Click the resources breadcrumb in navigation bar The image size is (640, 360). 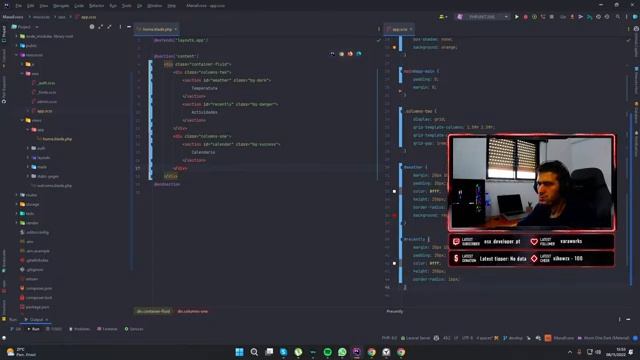click(x=41, y=17)
